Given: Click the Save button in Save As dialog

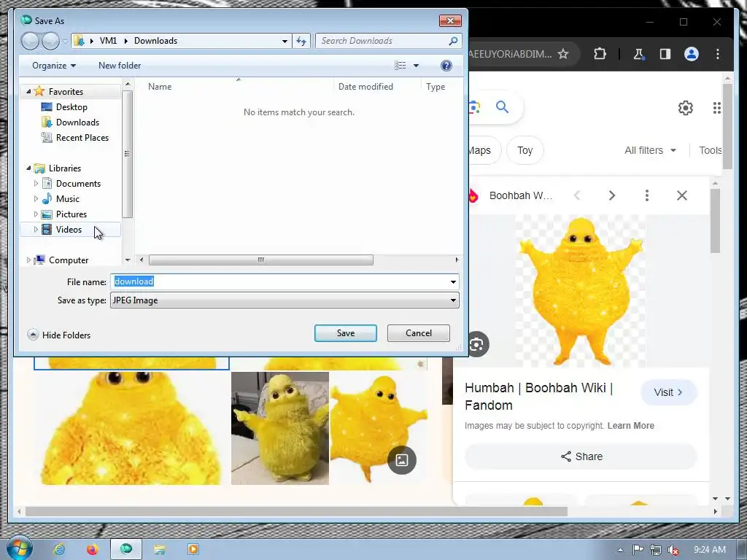Looking at the screenshot, I should click(345, 333).
